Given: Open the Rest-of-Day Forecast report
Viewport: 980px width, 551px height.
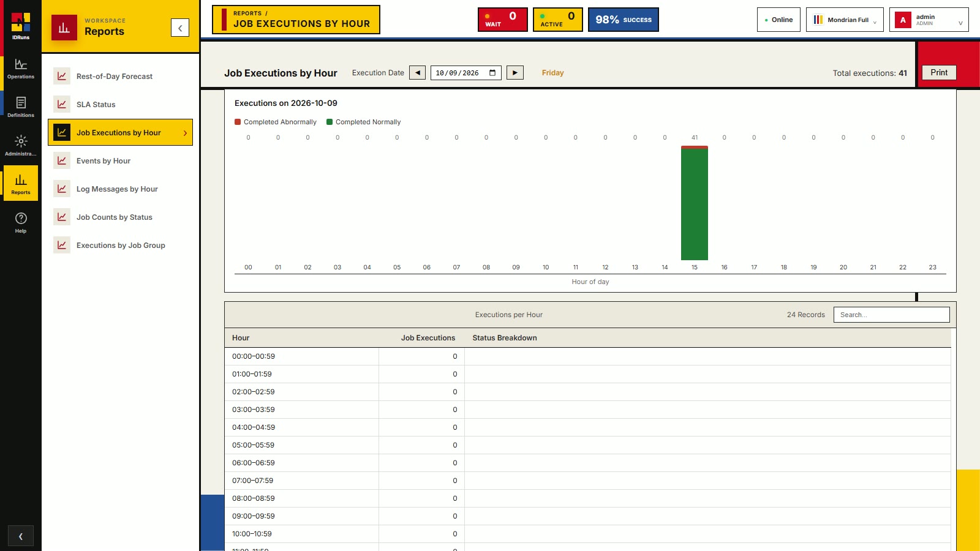Looking at the screenshot, I should [x=120, y=77].
